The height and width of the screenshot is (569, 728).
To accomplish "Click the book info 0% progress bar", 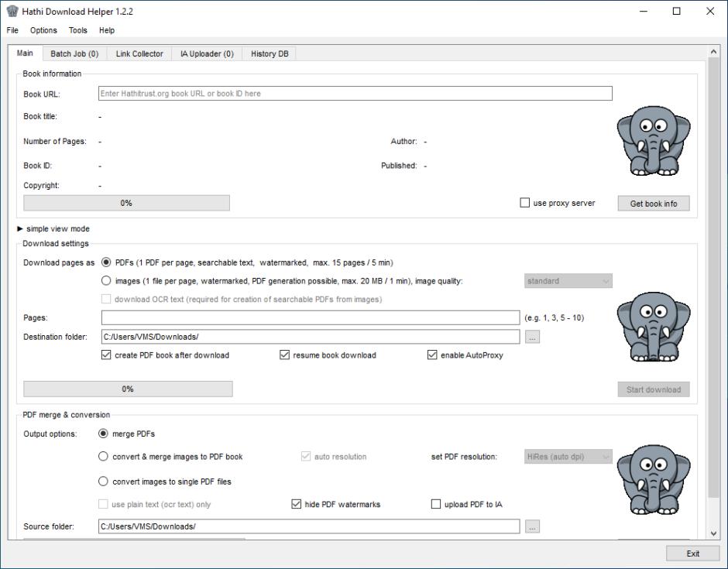I will 126,203.
